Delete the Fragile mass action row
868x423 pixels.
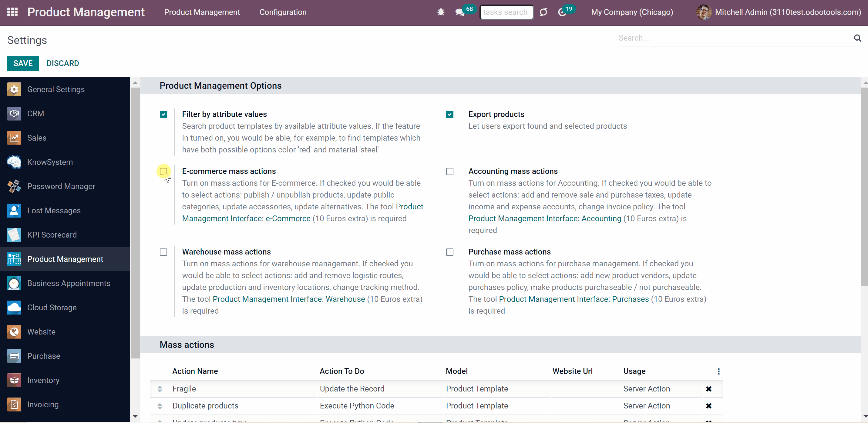coord(708,389)
